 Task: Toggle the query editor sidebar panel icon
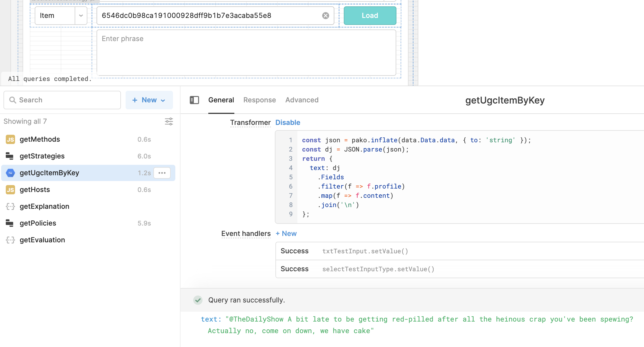[194, 100]
